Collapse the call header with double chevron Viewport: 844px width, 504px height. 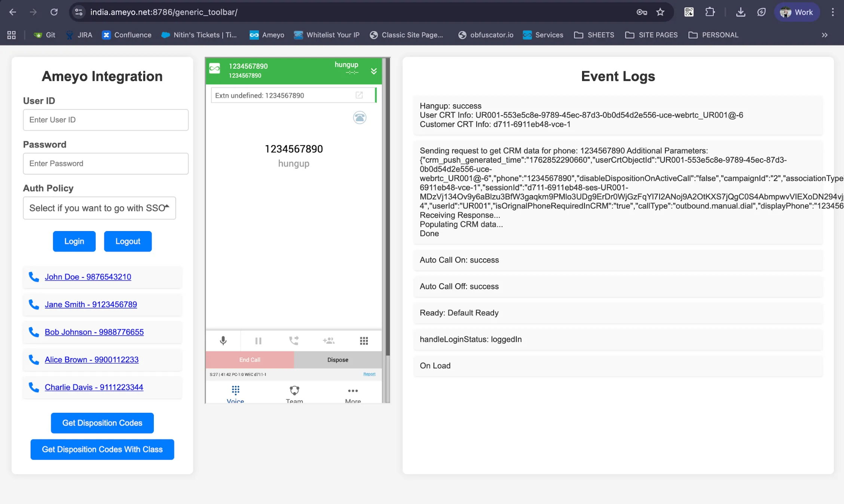pyautogui.click(x=374, y=71)
